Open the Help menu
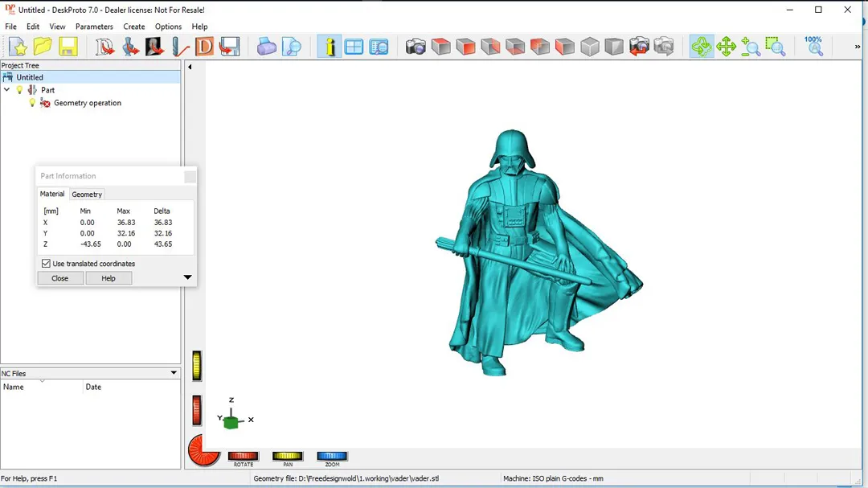 coord(199,27)
